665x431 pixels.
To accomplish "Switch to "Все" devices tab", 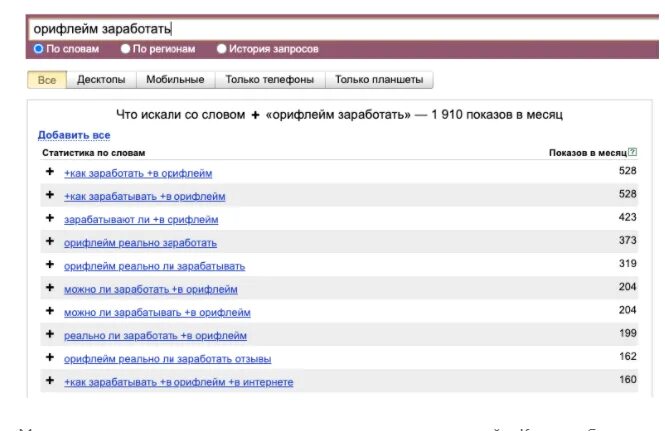I will (x=47, y=80).
